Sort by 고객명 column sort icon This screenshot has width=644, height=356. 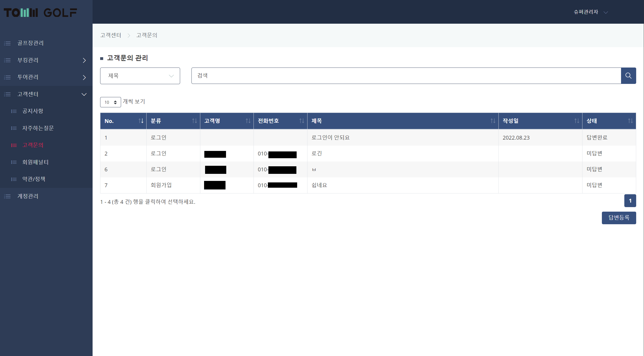pos(248,121)
